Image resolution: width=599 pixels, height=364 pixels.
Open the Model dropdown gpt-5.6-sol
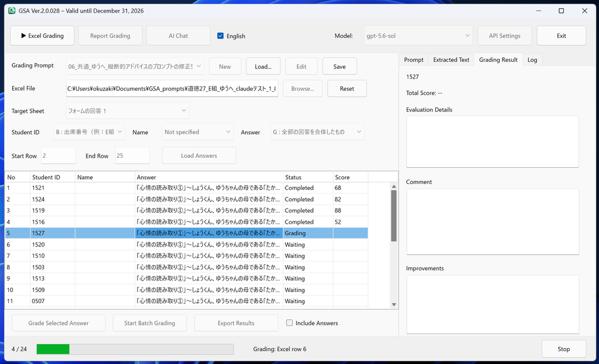click(x=418, y=36)
